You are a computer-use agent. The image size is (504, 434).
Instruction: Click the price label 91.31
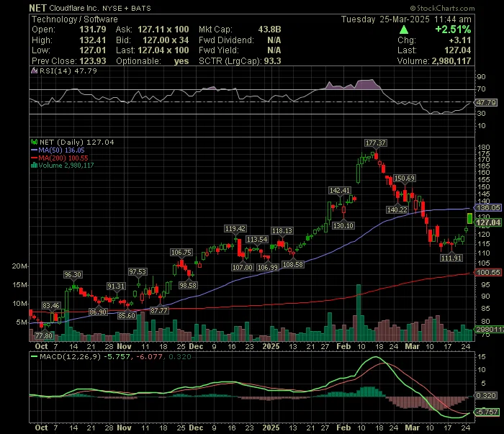(116, 286)
